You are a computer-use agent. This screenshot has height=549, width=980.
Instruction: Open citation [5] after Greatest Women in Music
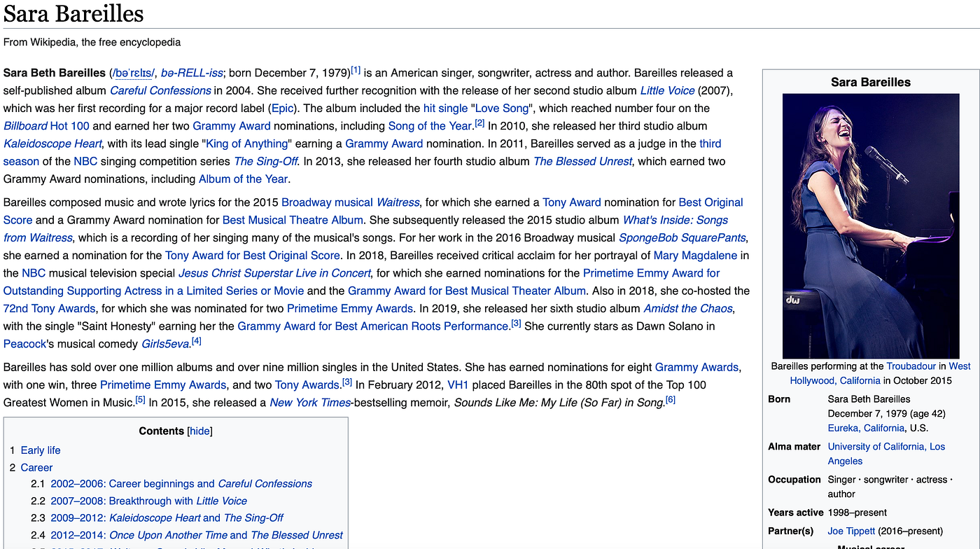pyautogui.click(x=141, y=399)
